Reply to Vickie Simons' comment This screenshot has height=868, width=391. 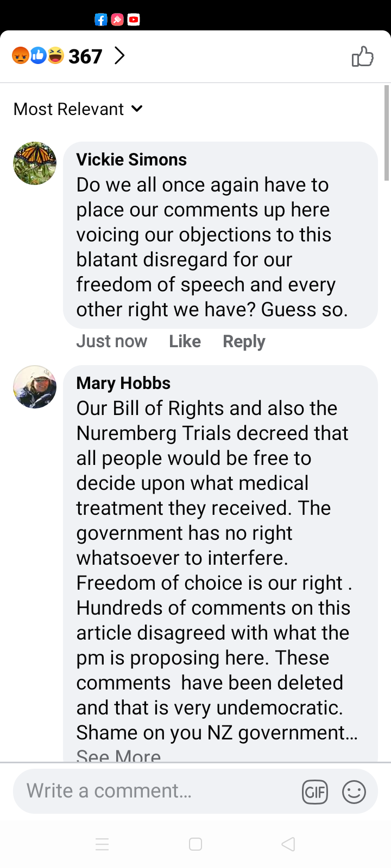(244, 341)
